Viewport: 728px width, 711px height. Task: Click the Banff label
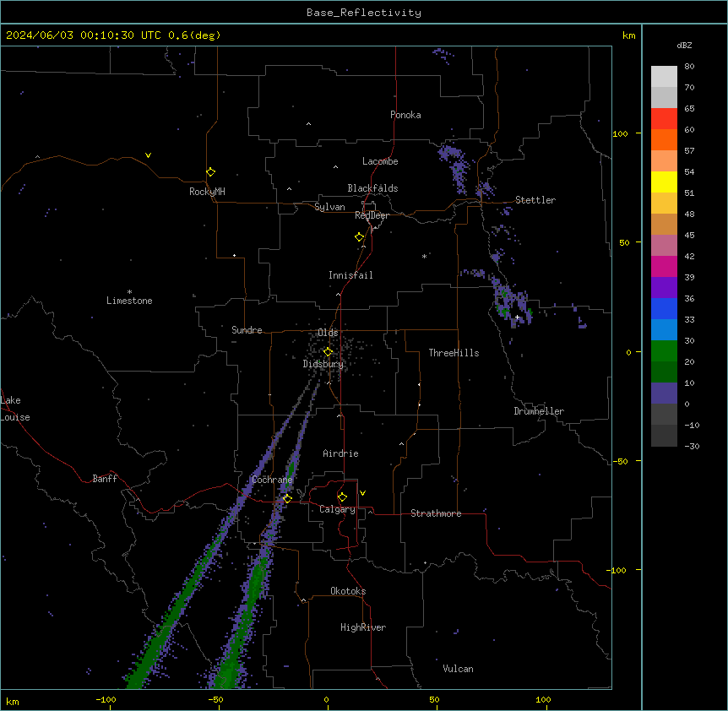pos(105,479)
